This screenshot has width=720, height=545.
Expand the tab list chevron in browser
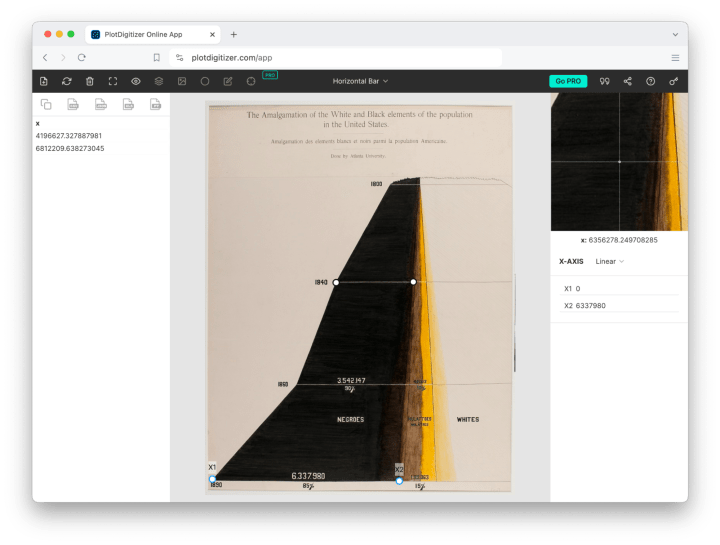(675, 34)
